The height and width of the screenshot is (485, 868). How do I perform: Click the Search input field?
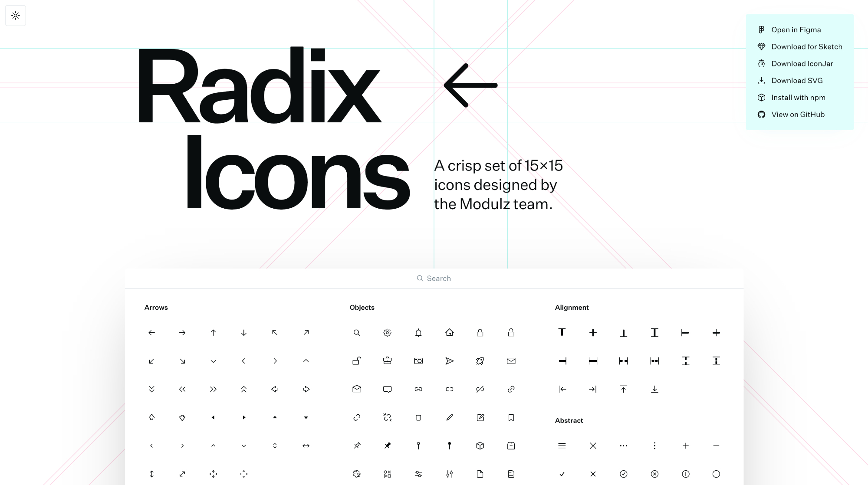[434, 278]
